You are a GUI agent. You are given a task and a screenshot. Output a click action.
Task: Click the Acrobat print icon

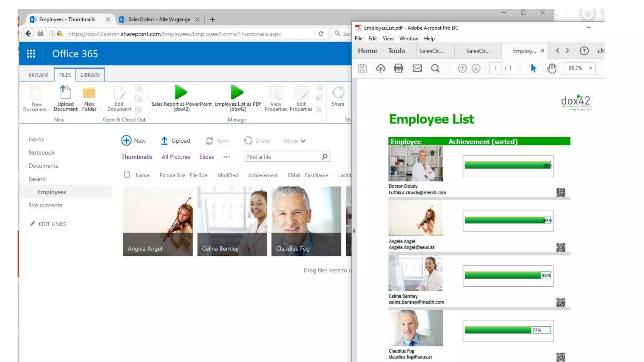tap(398, 68)
